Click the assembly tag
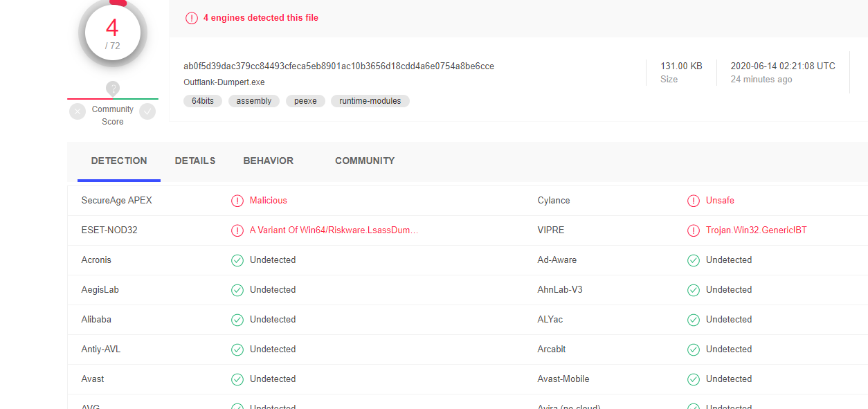868x409 pixels. point(254,101)
